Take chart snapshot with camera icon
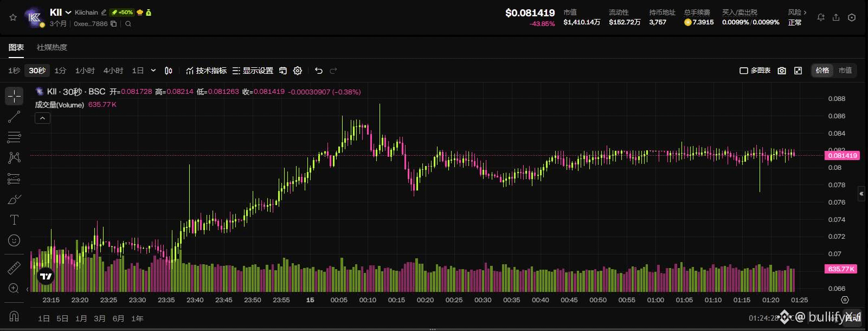The height and width of the screenshot is (331, 868). 782,71
